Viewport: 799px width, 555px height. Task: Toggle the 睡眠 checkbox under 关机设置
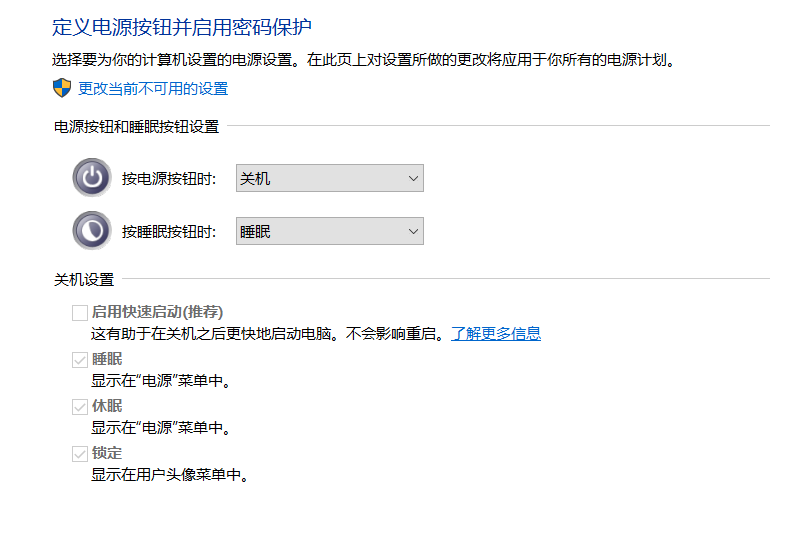click(80, 359)
